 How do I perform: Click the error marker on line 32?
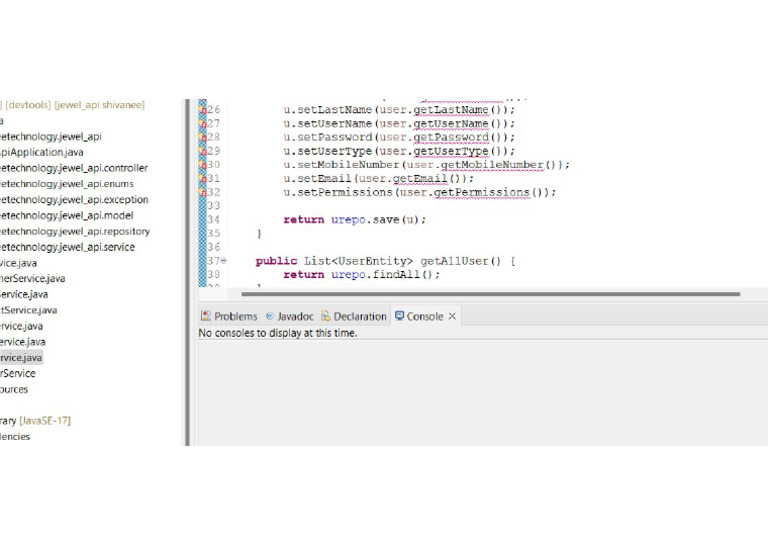point(203,192)
